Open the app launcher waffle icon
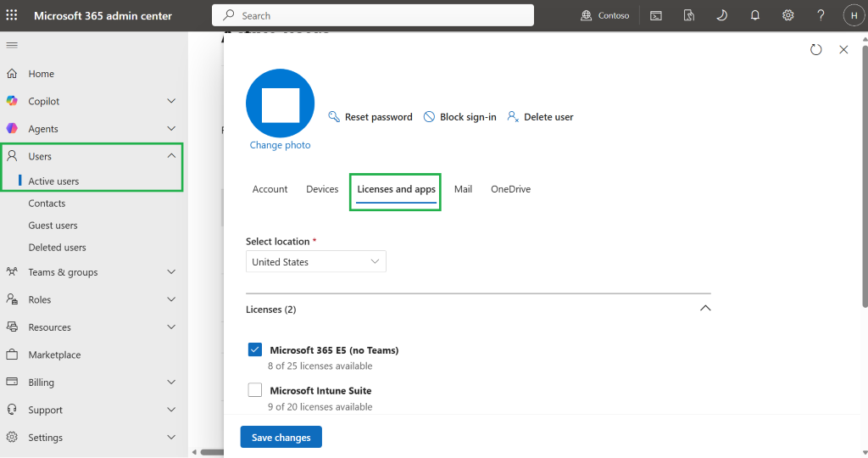 click(12, 15)
